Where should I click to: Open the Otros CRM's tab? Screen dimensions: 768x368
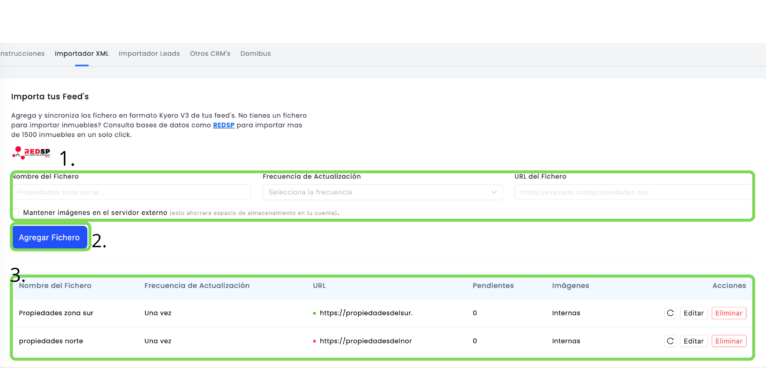(210, 53)
